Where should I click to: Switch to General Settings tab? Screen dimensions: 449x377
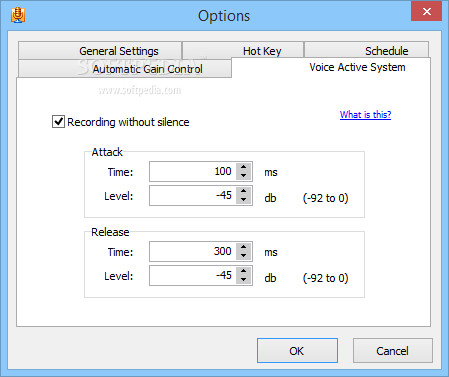(x=100, y=51)
